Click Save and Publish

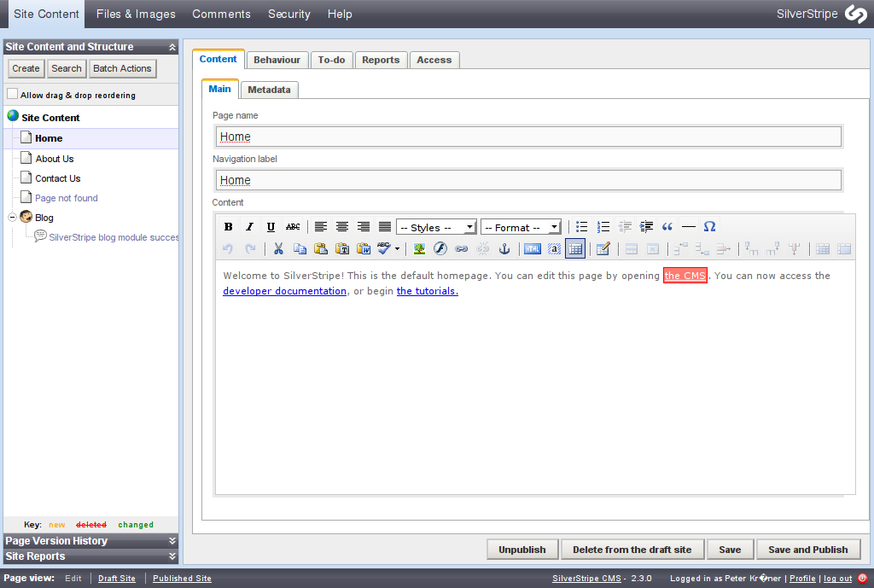point(808,550)
